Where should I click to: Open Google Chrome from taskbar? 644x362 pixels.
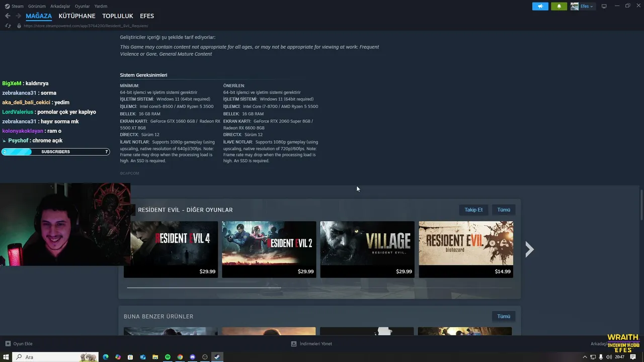tap(180, 357)
